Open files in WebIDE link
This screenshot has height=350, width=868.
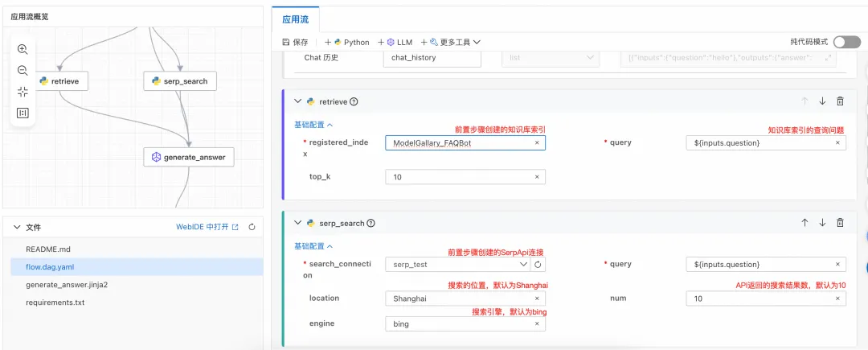pyautogui.click(x=207, y=227)
